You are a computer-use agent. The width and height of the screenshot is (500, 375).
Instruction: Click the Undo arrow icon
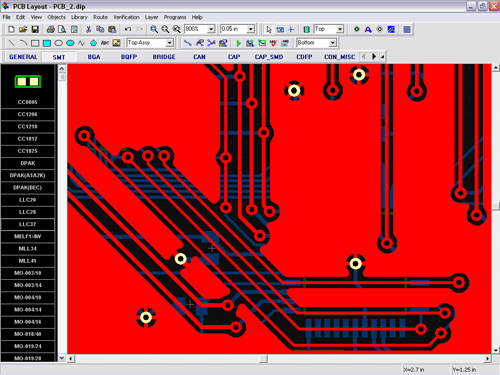[x=128, y=29]
